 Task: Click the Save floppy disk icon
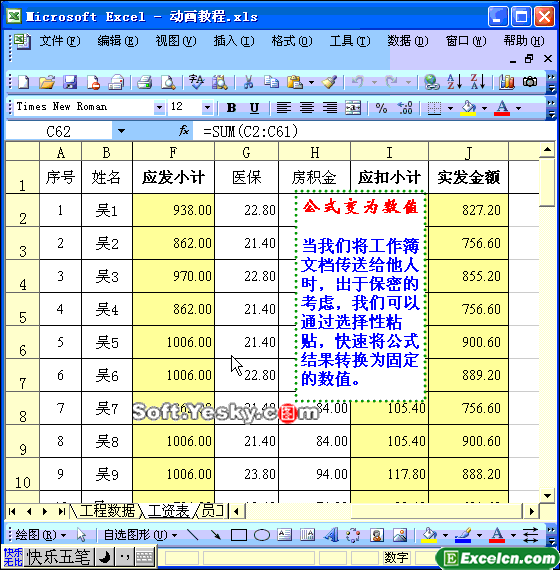[x=70, y=82]
